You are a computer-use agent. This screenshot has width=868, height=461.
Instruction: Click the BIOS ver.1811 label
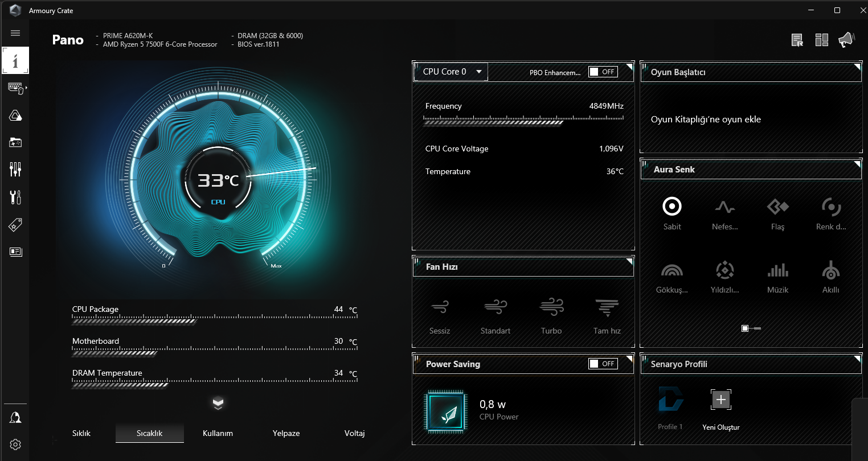[259, 44]
